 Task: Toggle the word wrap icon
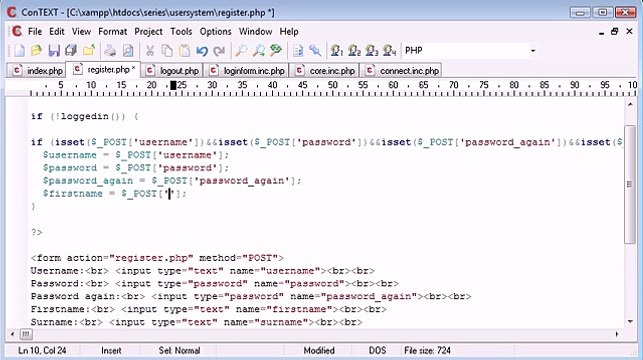pos(298,51)
